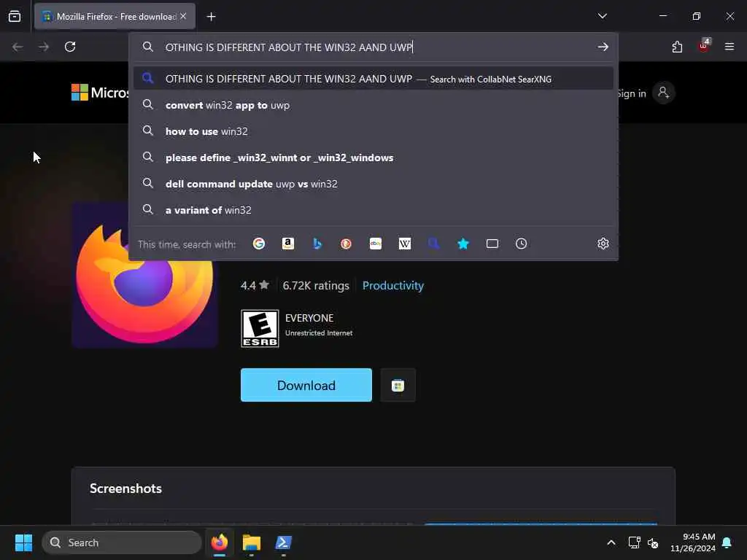Click the Screenshots section heading
The width and height of the screenshot is (747, 560).
coord(125,489)
